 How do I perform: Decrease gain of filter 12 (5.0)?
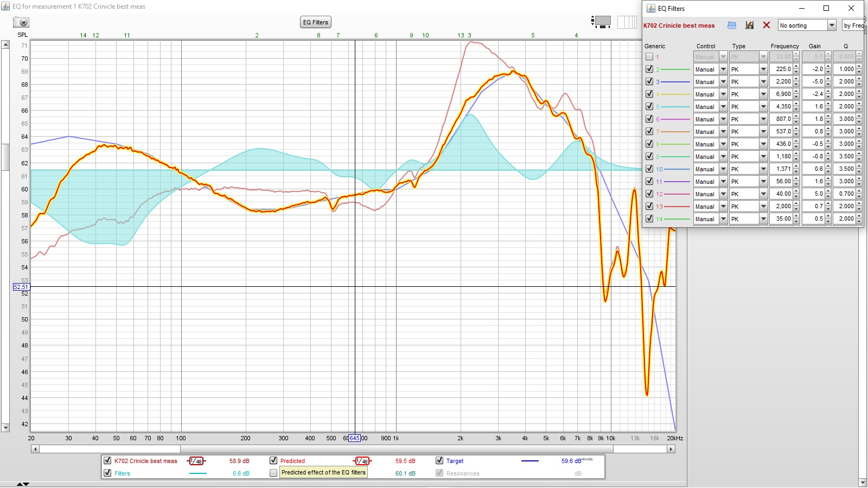point(828,196)
